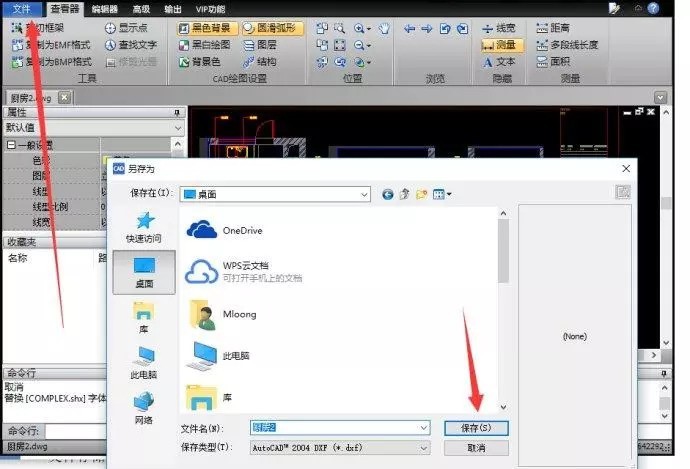This screenshot has height=469, width=690.
Task: Switch to the 编辑器 editor tab
Action: point(105,9)
